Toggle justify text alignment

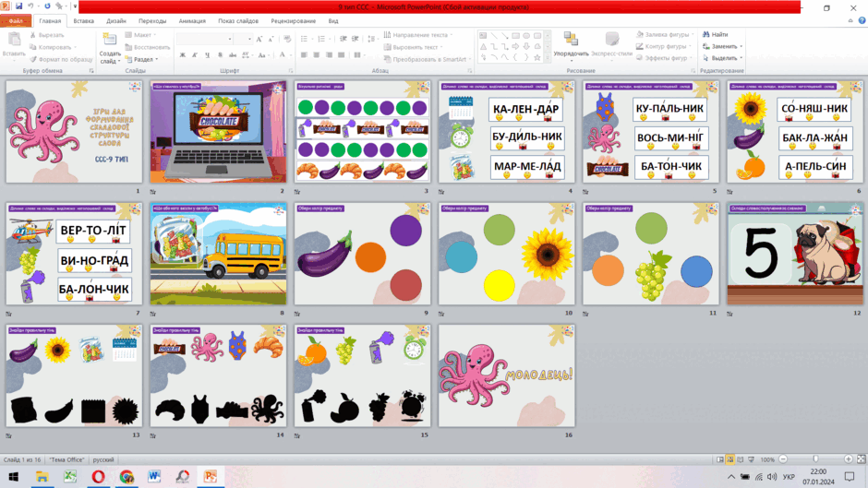pos(341,54)
